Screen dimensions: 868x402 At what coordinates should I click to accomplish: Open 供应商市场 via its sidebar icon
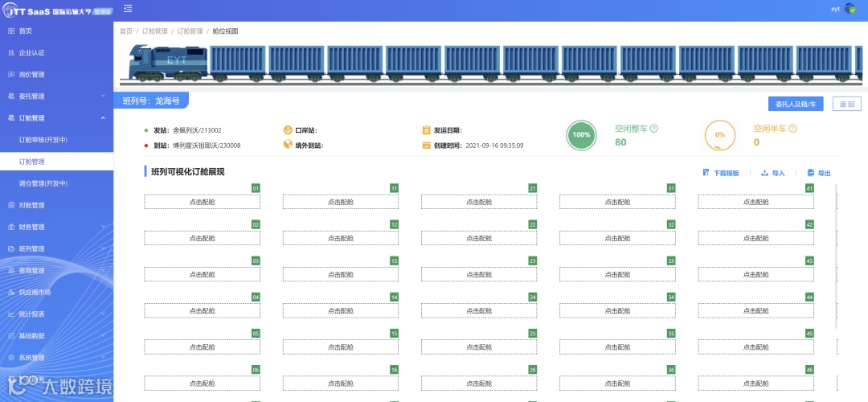pyautogui.click(x=11, y=292)
